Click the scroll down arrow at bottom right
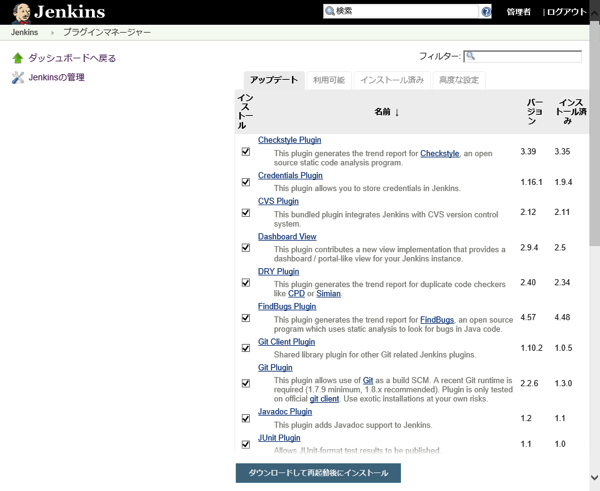This screenshot has height=491, width=600. tap(594, 478)
